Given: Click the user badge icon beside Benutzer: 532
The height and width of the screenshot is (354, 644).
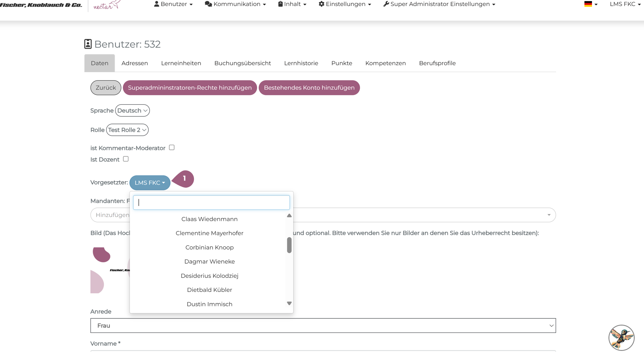Looking at the screenshot, I should pos(88,44).
